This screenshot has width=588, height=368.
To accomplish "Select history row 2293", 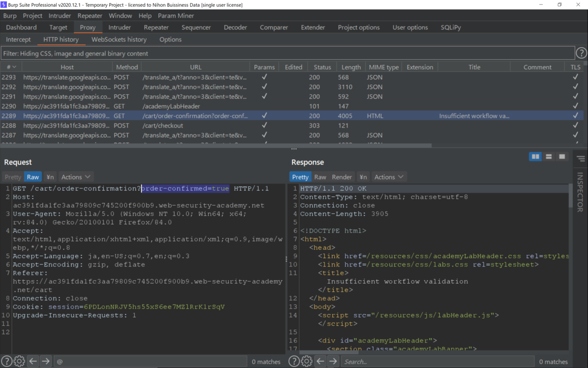I will pos(292,77).
